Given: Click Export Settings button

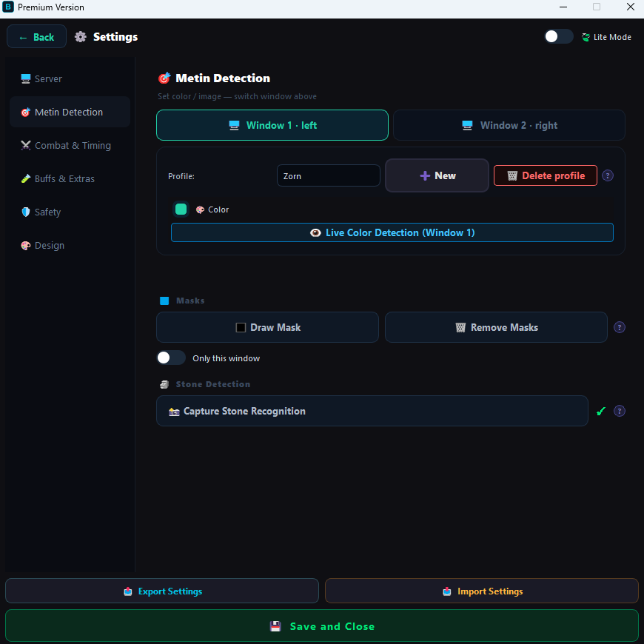Looking at the screenshot, I should tap(162, 591).
